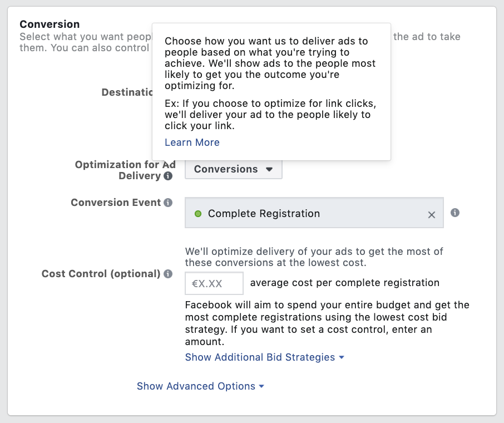Click the Conversion section heading
The height and width of the screenshot is (423, 504).
50,24
